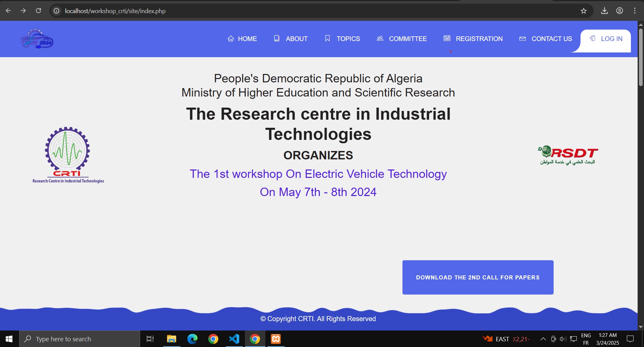Click the WEVT 2024 site logo
The height and width of the screenshot is (347, 644).
[x=37, y=39]
